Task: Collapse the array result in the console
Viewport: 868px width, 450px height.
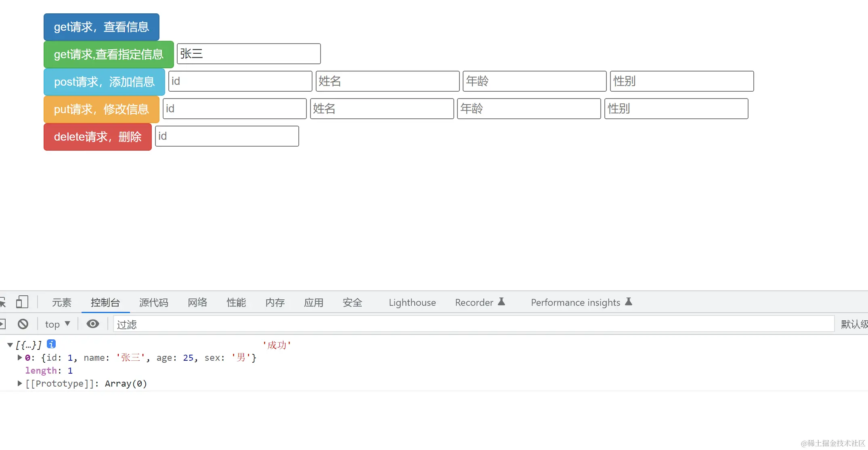Action: (10, 345)
